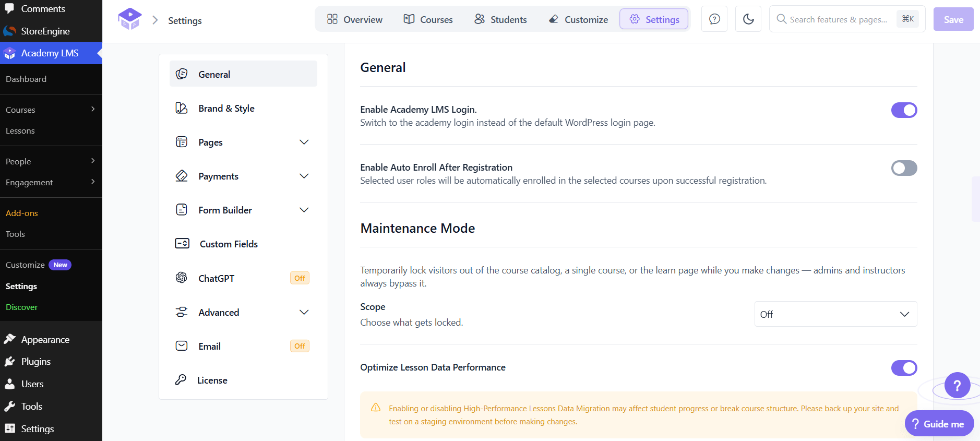Viewport: 980px width, 441px height.
Task: Click the Custom Fields icon
Action: coord(182,244)
